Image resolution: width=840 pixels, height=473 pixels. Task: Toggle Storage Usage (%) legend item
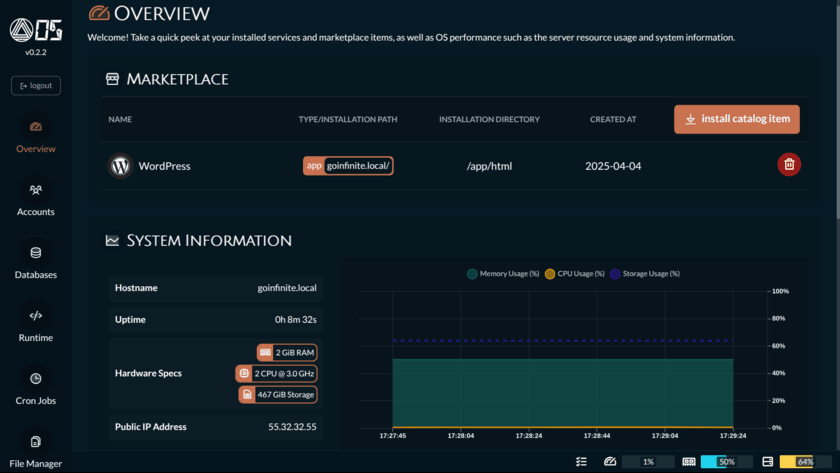[645, 274]
